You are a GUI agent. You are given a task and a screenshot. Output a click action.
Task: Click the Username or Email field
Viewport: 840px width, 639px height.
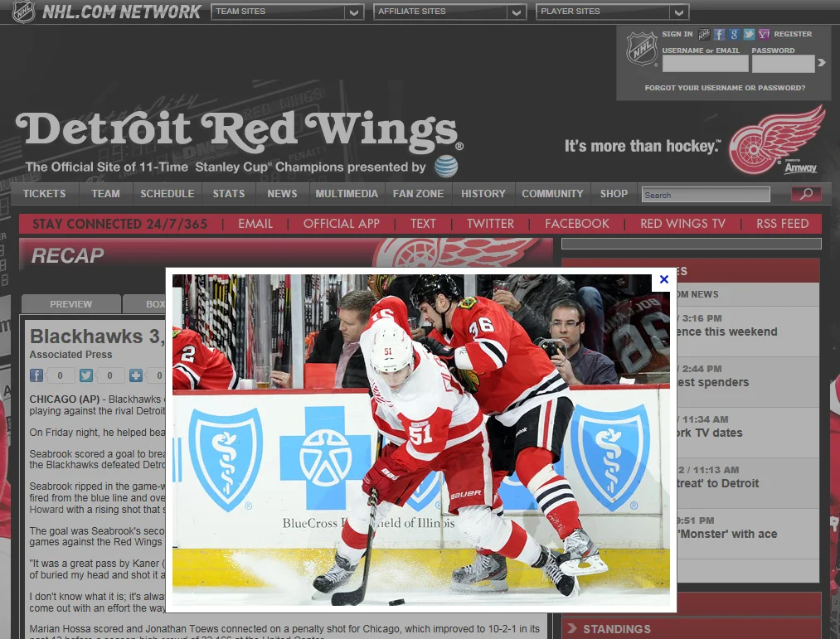point(705,64)
